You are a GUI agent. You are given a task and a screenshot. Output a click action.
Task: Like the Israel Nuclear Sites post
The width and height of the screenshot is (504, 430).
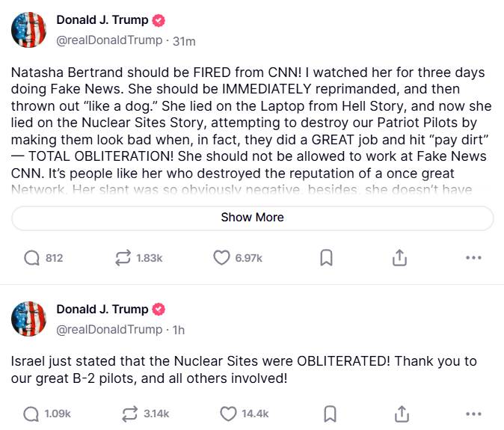(x=228, y=414)
